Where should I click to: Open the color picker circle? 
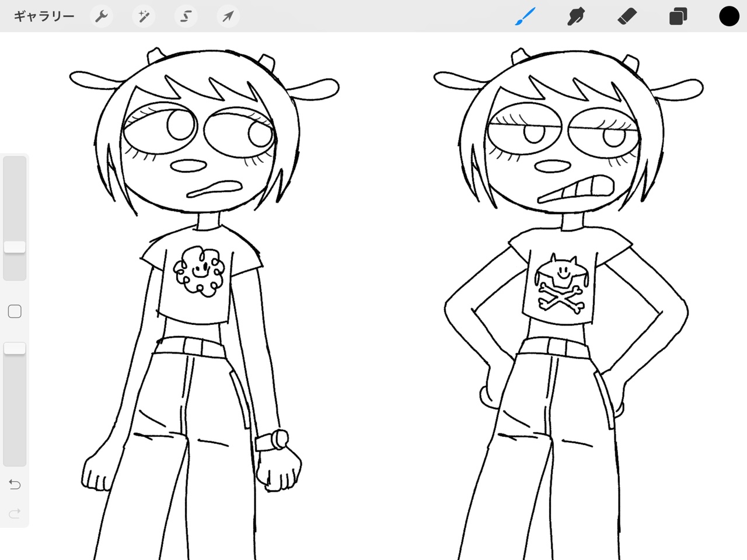tap(729, 16)
